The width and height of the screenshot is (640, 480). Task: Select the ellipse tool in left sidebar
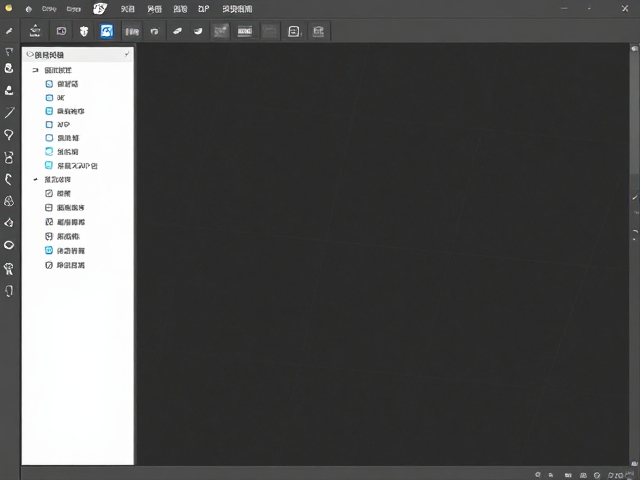pyautogui.click(x=9, y=245)
